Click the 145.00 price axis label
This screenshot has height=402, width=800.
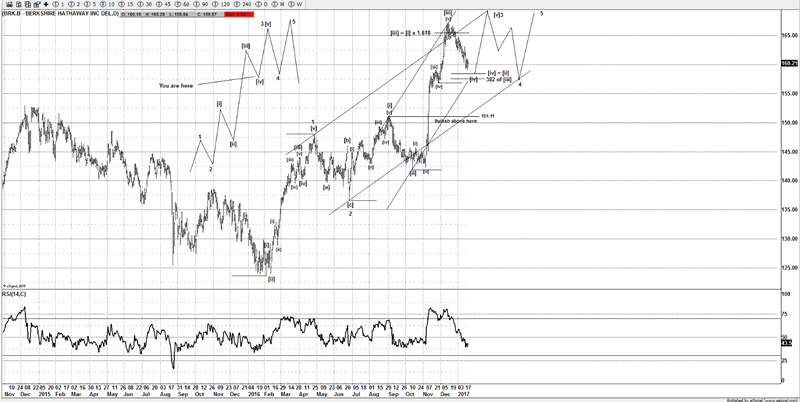tap(789, 152)
